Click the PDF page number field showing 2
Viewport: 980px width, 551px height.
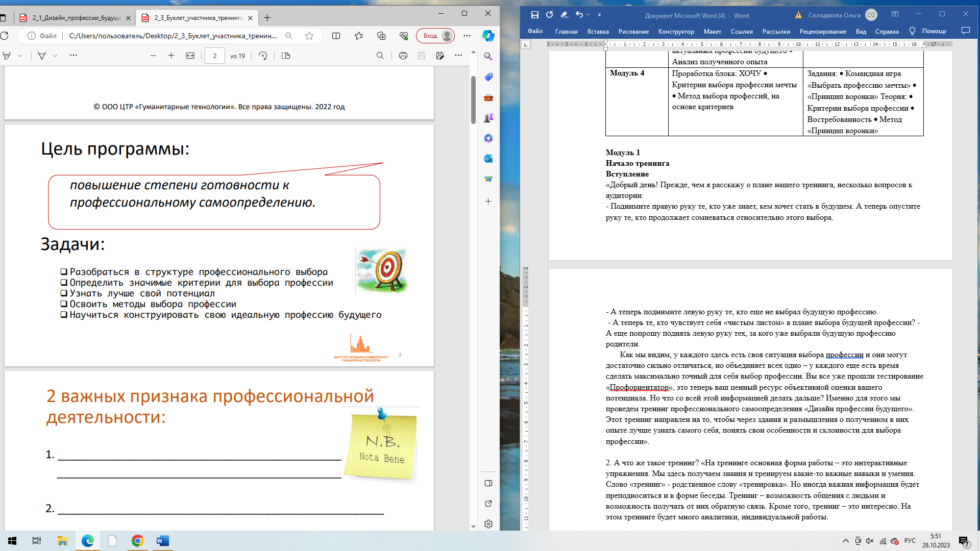click(x=215, y=56)
